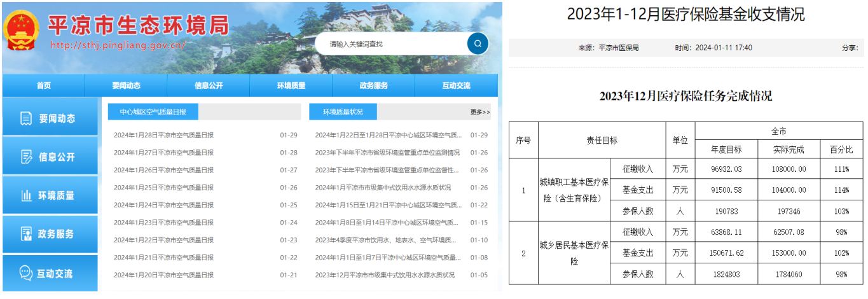Screen dimensions: 868x299
Task: Open 2024年1月25日平凉市空气质量日报
Action: 163,188
